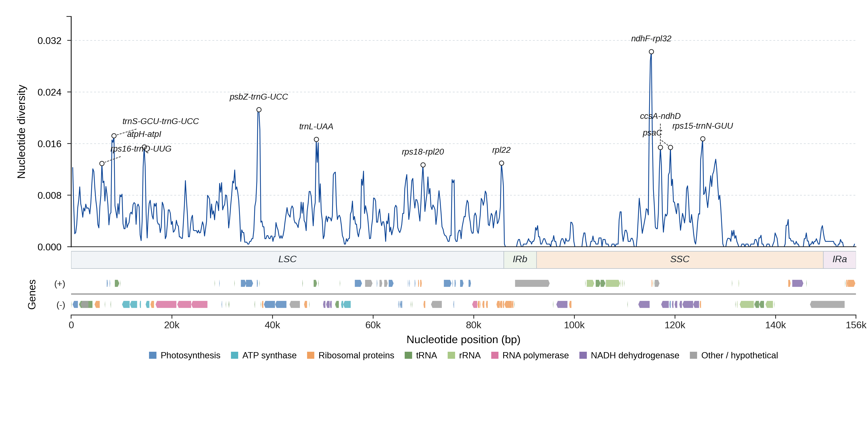Click the rps18-rpl20 annotation label
868x422 pixels.
(423, 152)
